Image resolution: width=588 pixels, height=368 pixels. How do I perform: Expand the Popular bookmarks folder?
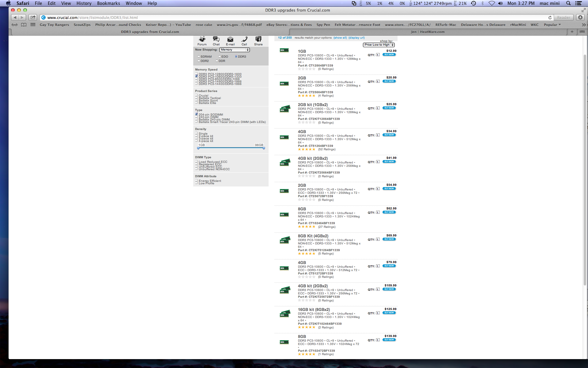pos(552,25)
